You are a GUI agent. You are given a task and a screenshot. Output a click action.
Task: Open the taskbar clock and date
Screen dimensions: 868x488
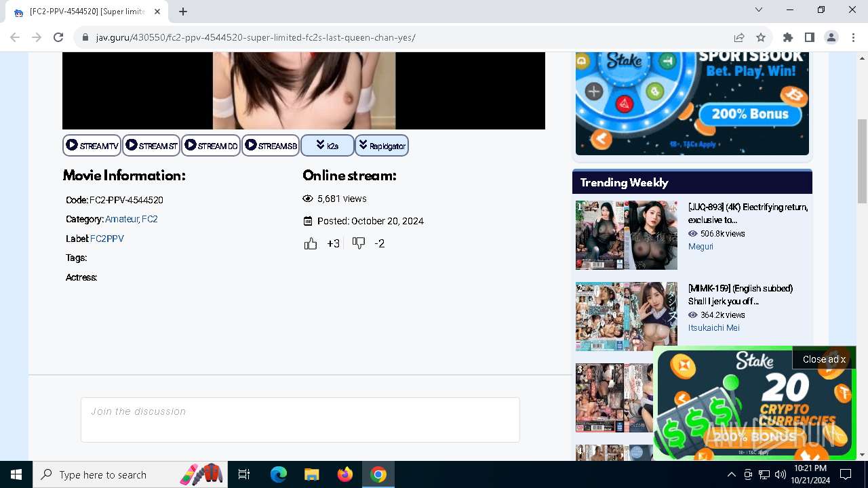coord(810,474)
